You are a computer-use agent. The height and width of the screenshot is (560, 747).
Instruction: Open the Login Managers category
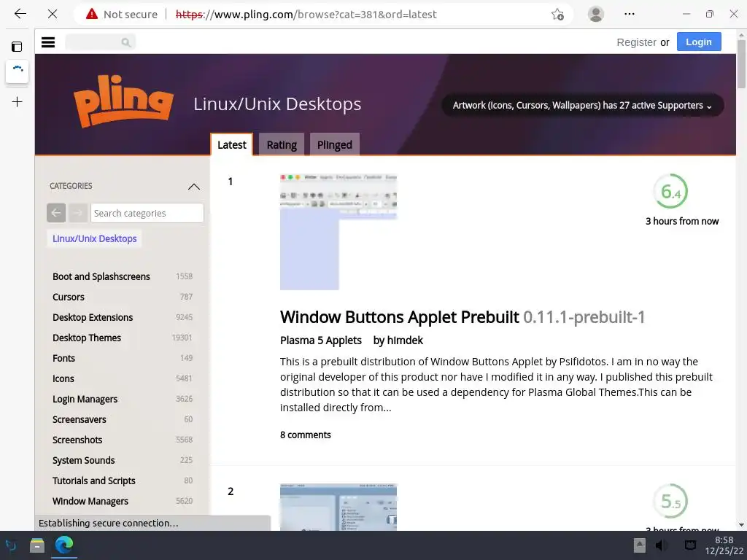[x=85, y=399]
